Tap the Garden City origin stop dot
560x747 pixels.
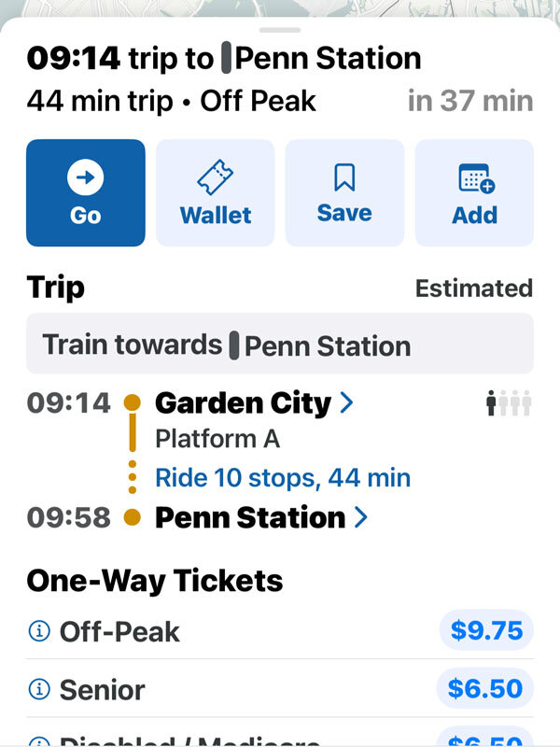(133, 402)
